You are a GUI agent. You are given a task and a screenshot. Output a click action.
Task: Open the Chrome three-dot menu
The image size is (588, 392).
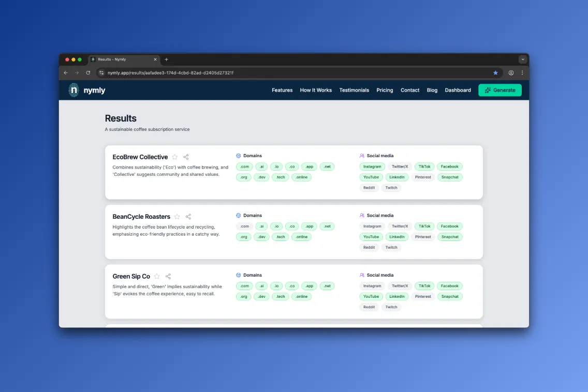[522, 73]
